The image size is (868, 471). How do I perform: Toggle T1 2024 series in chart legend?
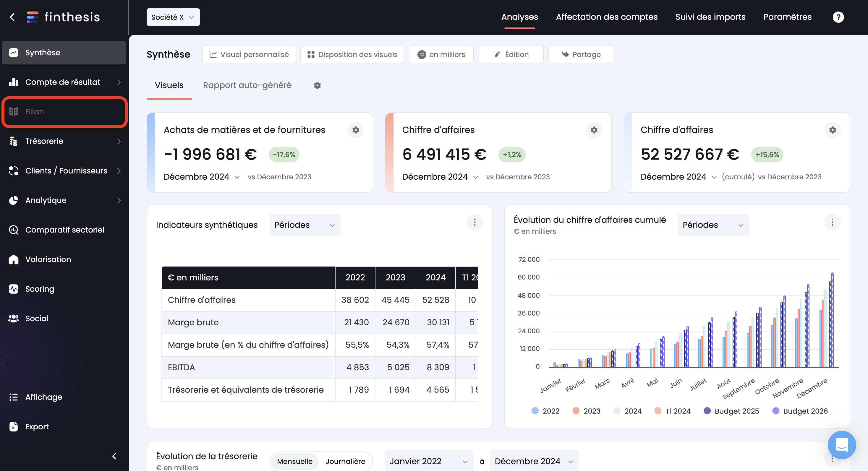(x=672, y=411)
